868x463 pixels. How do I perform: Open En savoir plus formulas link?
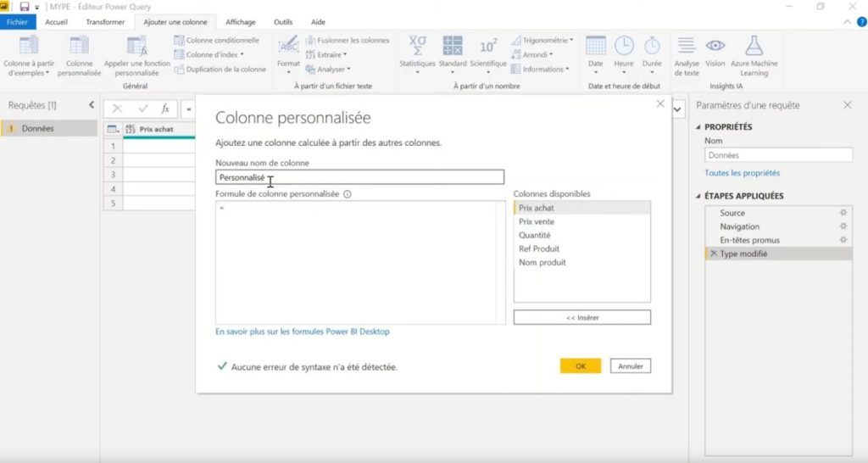point(303,332)
